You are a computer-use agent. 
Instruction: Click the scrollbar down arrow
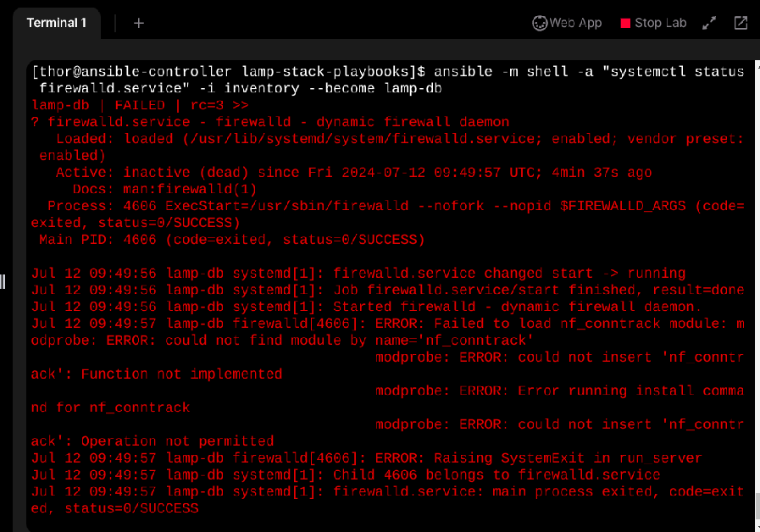(757, 525)
